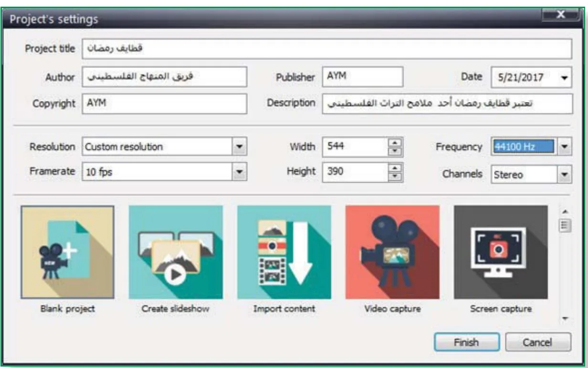Image resolution: width=588 pixels, height=368 pixels.
Task: Open the Frequency dropdown arrow
Action: point(565,147)
